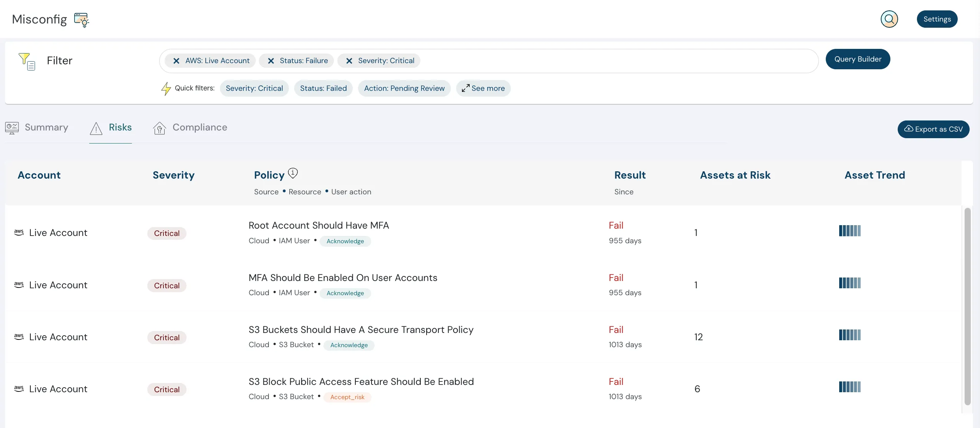Open S3 Block Public Access Feature policy
980x428 pixels.
[361, 381]
